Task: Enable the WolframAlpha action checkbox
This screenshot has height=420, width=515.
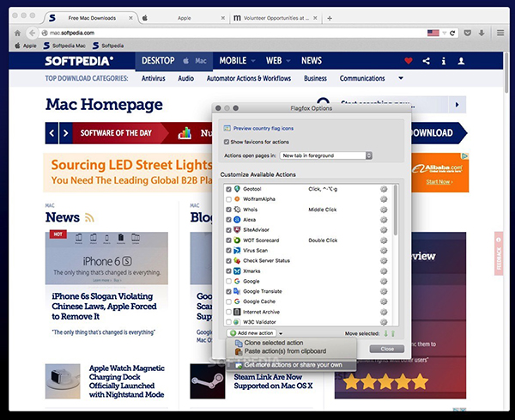Action: (229, 199)
